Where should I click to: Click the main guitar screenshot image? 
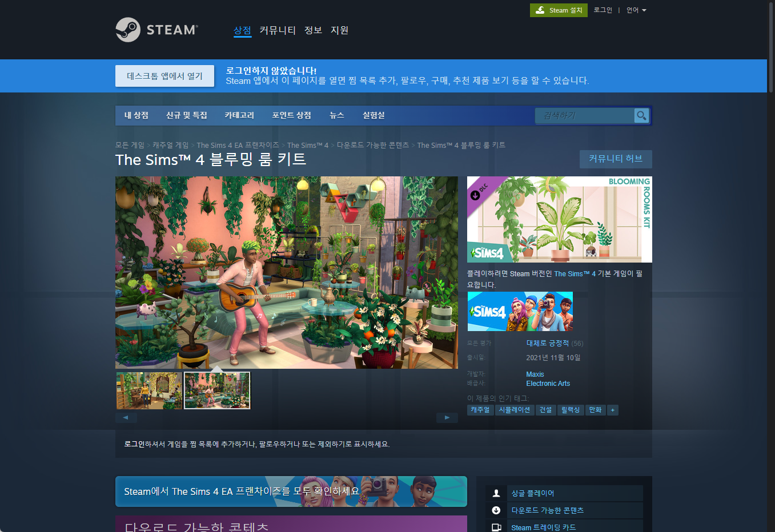pyautogui.click(x=287, y=272)
